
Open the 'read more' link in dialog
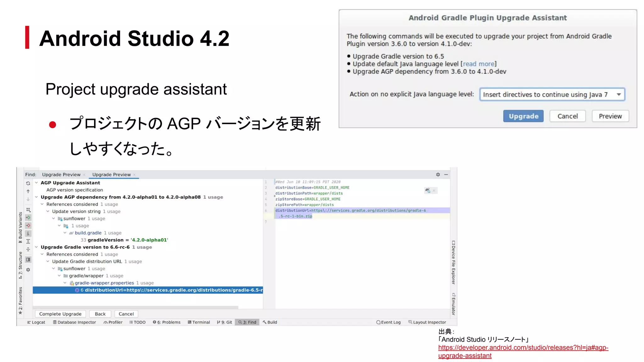click(x=478, y=64)
